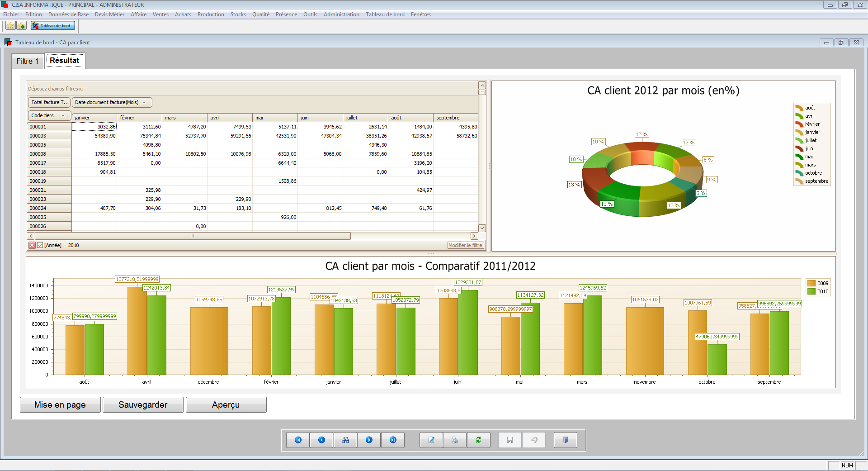This screenshot has width=868, height=471.
Task: Click the Code tiers sort field header
Action: 49,116
